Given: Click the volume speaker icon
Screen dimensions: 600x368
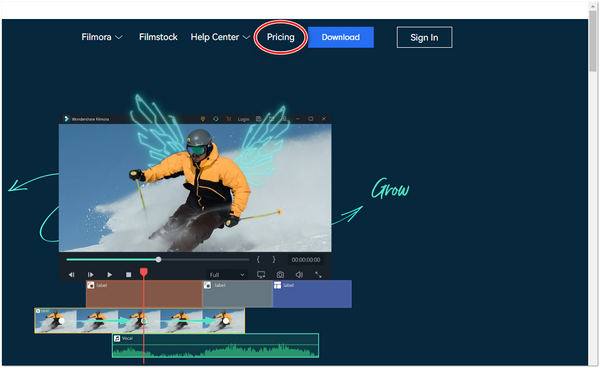Looking at the screenshot, I should click(299, 275).
